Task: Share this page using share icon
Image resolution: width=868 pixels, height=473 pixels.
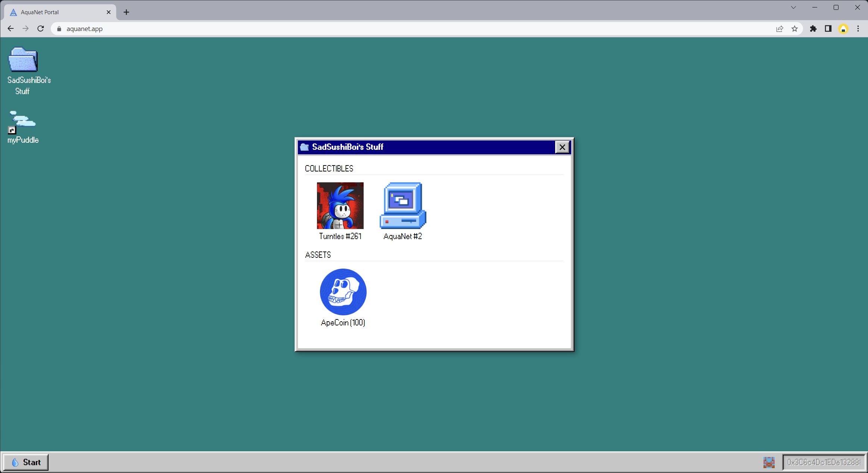Action: pyautogui.click(x=780, y=29)
